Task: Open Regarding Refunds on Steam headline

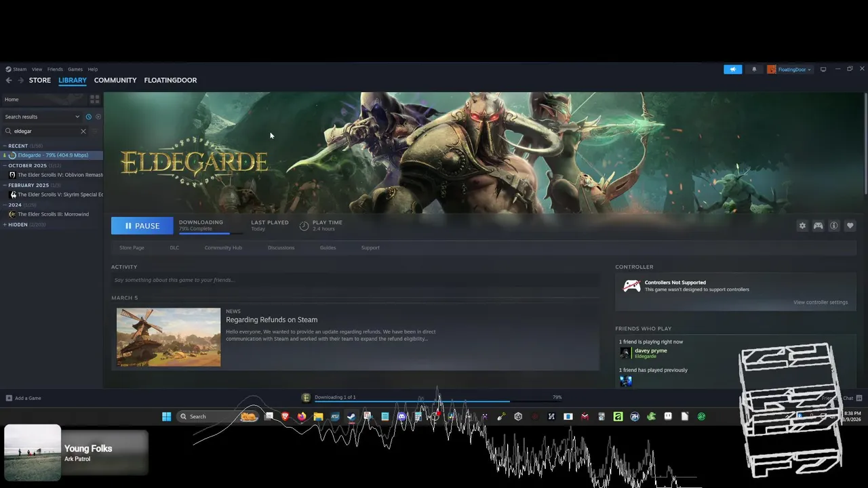Action: pyautogui.click(x=271, y=320)
